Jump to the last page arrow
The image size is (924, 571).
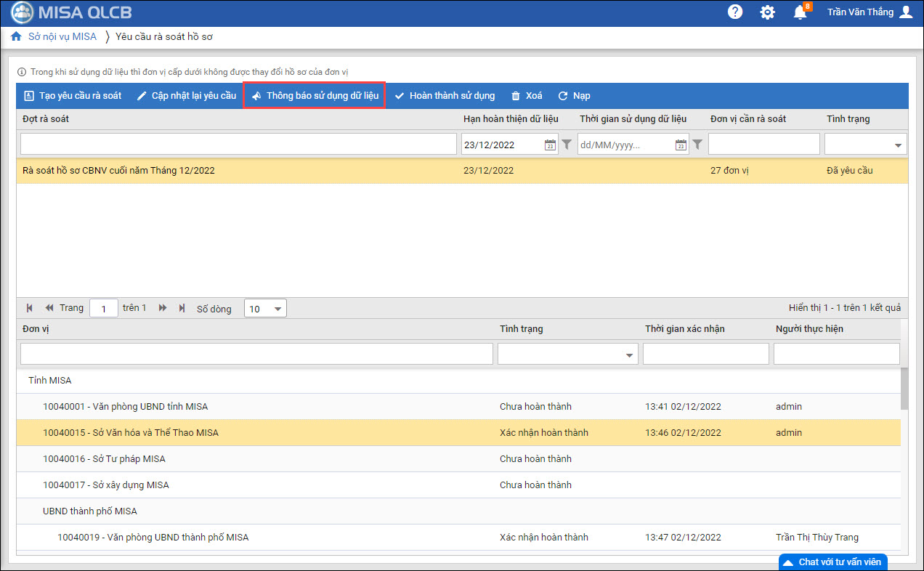182,308
